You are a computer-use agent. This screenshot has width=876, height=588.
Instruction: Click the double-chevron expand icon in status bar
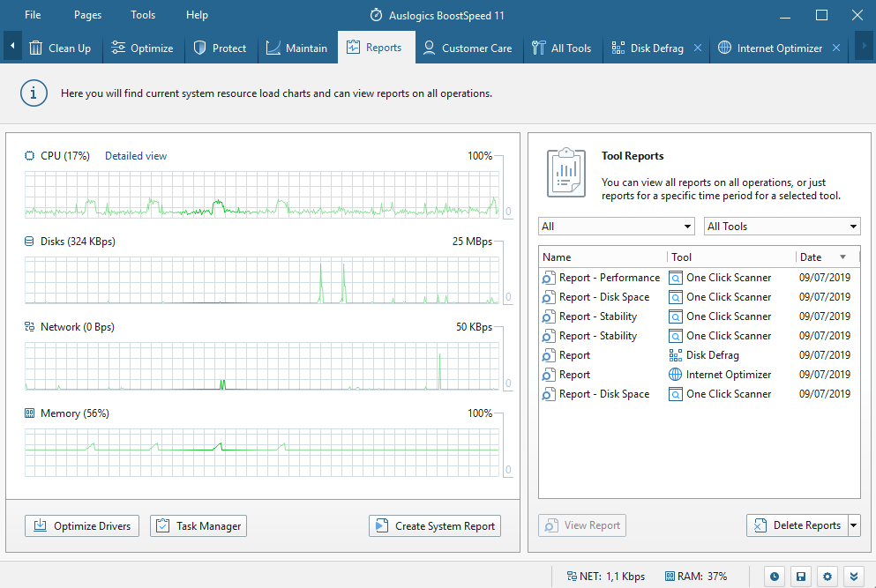point(853,577)
